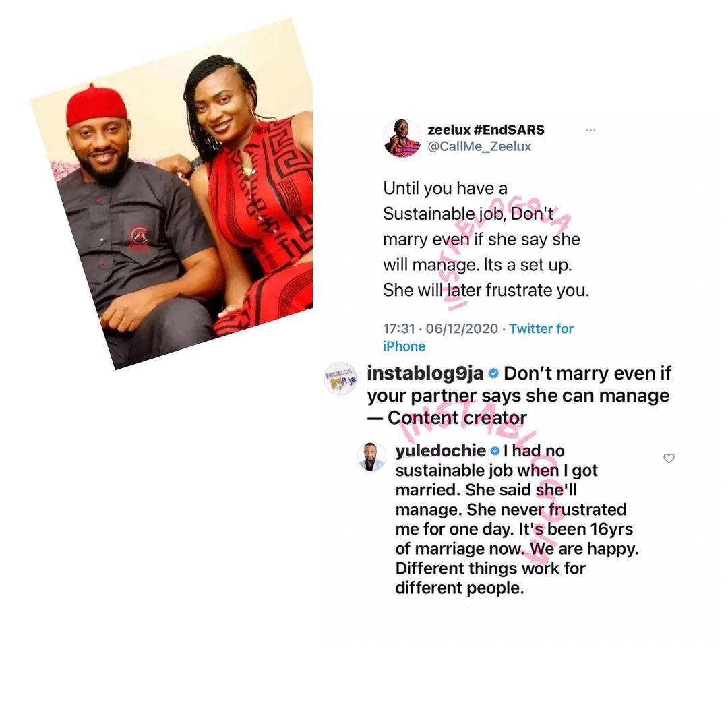
Task: Click the "Until you have a Sustainable job" tweet text
Action: pos(485,239)
